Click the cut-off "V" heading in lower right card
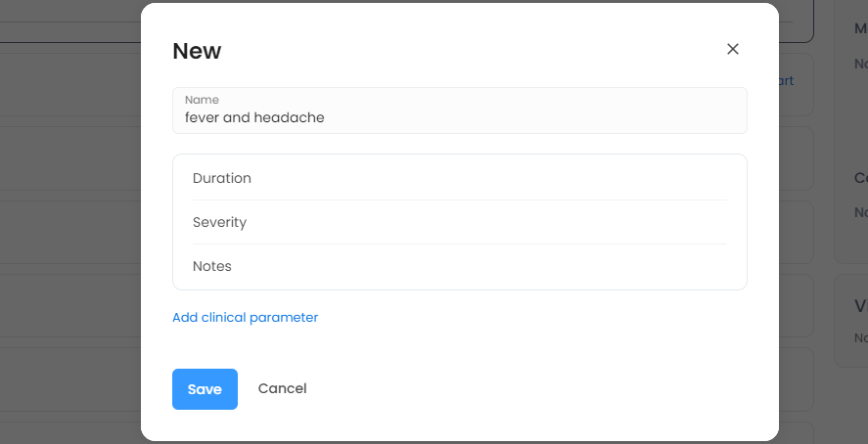 [x=861, y=306]
